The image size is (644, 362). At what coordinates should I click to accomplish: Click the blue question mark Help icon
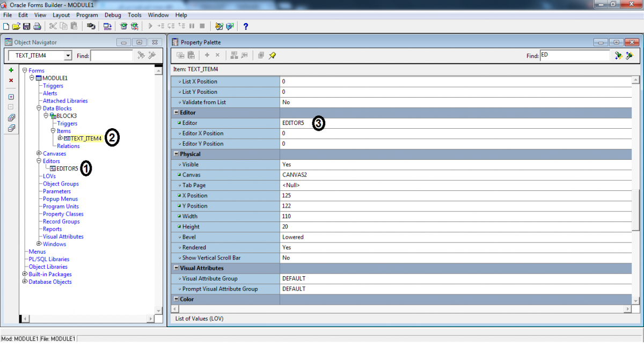[x=246, y=26]
